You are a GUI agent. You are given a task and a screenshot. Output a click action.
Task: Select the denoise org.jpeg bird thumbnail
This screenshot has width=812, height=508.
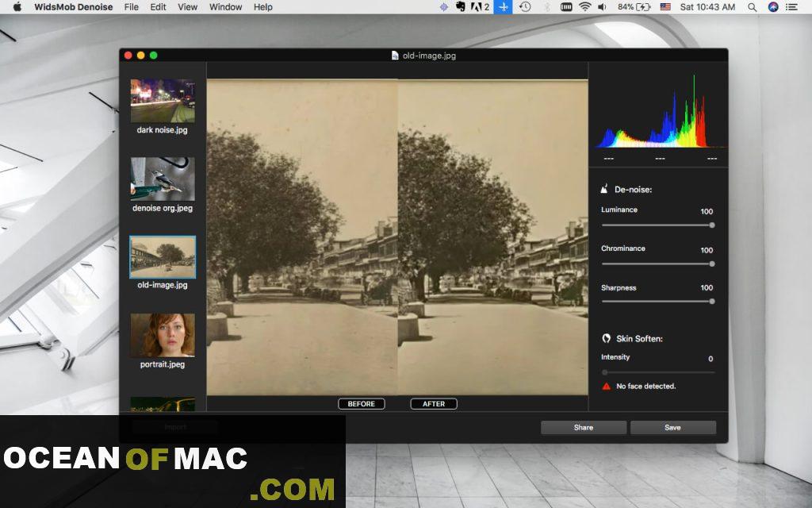point(163,179)
